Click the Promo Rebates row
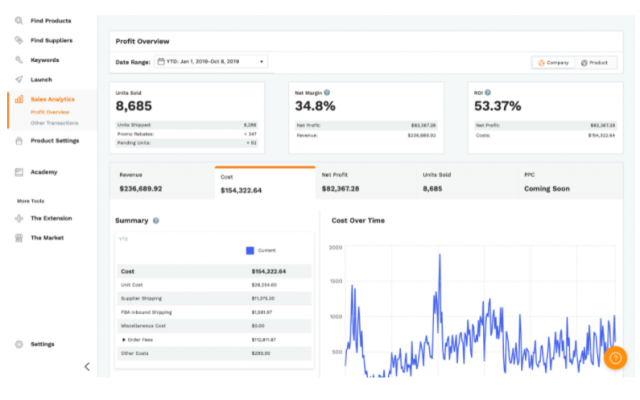Viewport: 640px width, 400px height. tap(187, 134)
